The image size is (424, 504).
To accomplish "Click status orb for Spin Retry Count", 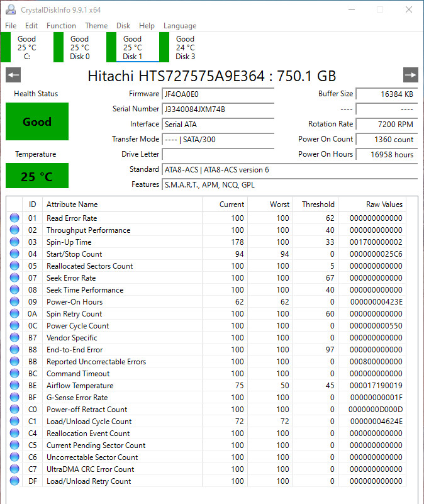I will 14,313.
